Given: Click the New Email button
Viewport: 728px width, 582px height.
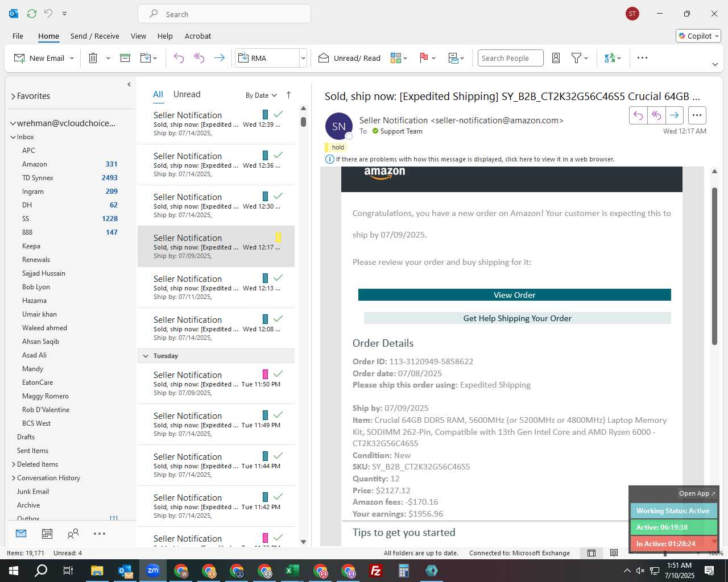Looking at the screenshot, I should click(x=39, y=58).
